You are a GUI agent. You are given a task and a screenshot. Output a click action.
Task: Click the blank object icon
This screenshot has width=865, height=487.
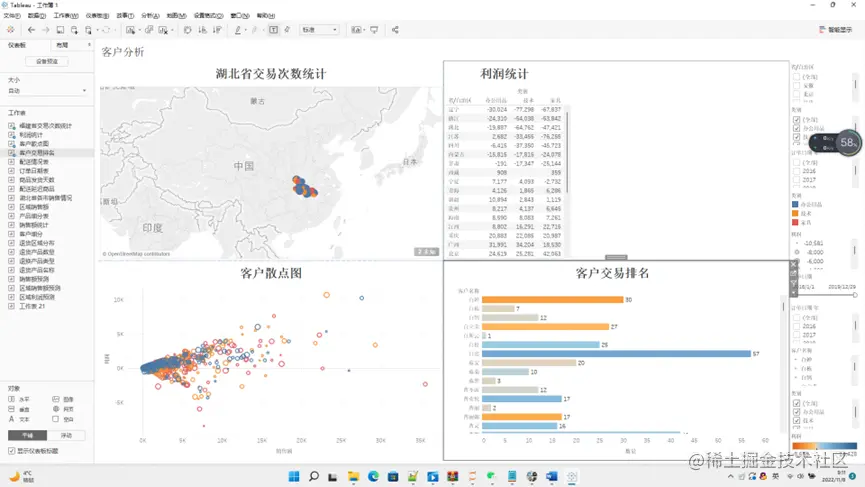(56, 419)
